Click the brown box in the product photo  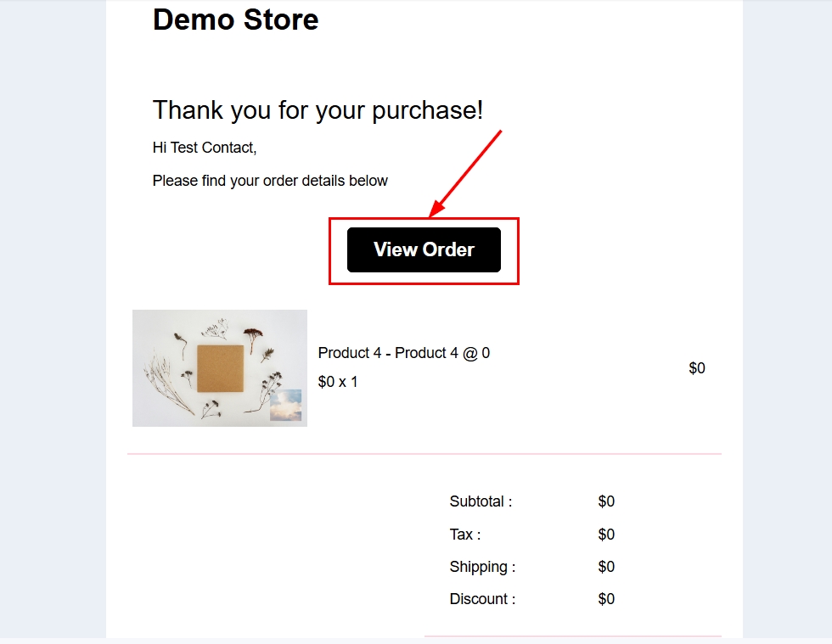point(220,368)
